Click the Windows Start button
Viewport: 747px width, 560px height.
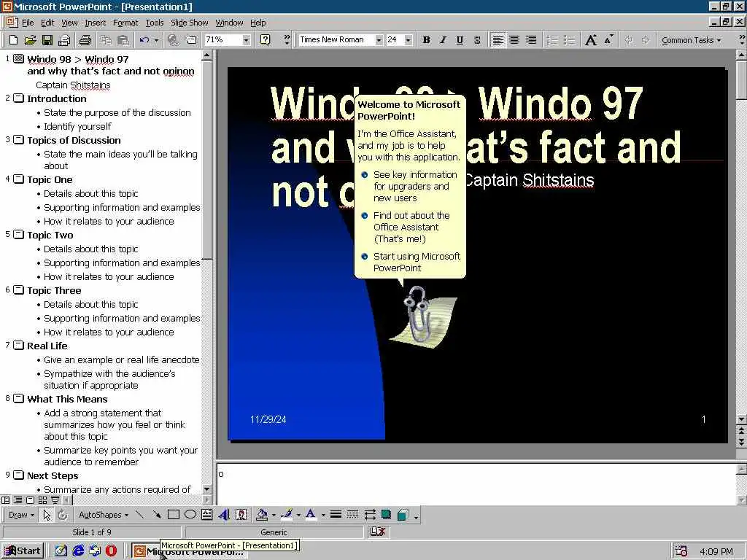click(23, 551)
